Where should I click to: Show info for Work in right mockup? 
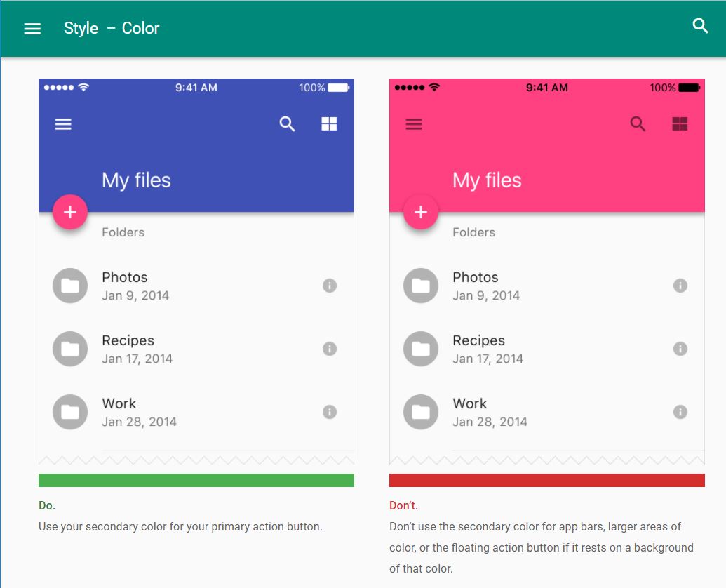pos(680,412)
